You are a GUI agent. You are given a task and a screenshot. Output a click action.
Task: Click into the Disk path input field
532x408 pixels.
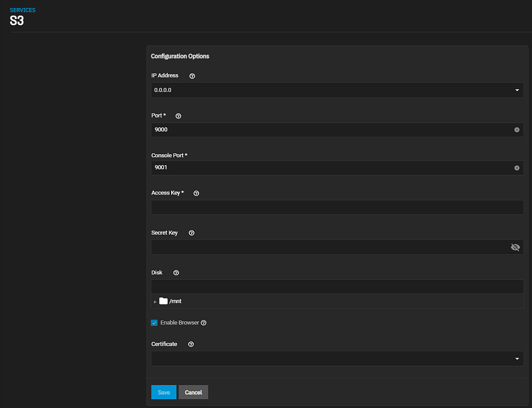337,287
